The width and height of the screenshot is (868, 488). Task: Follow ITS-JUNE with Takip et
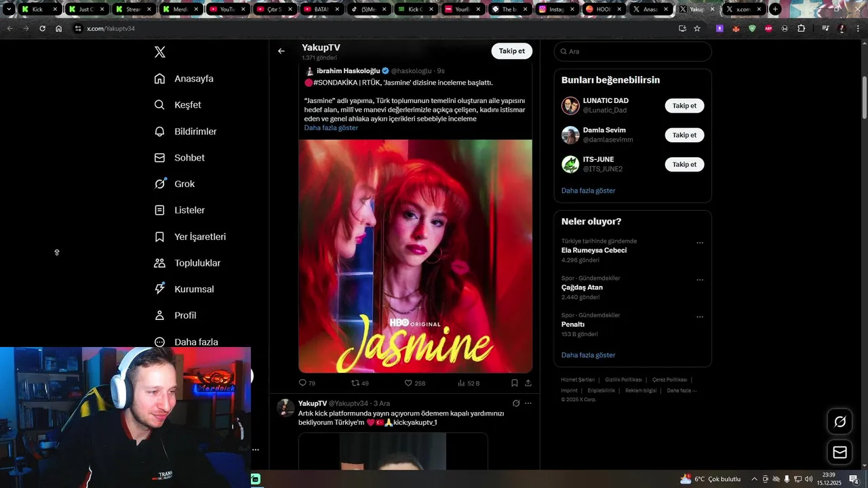684,164
